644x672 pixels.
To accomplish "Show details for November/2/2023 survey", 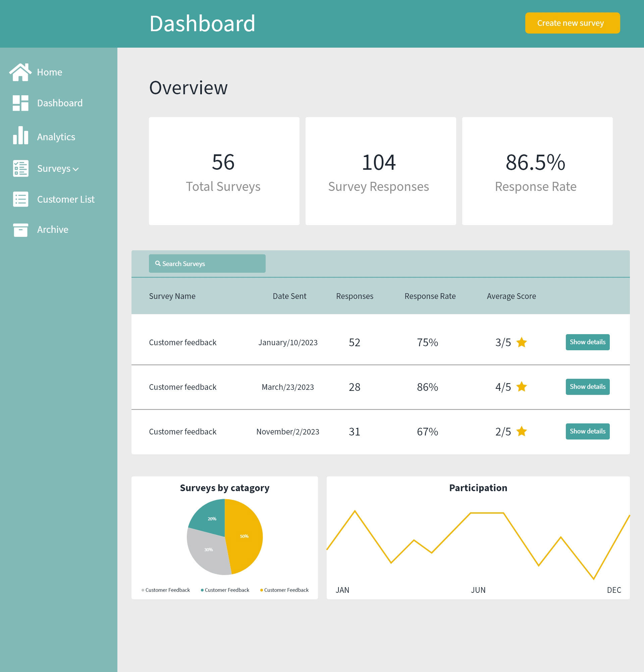I will point(587,431).
